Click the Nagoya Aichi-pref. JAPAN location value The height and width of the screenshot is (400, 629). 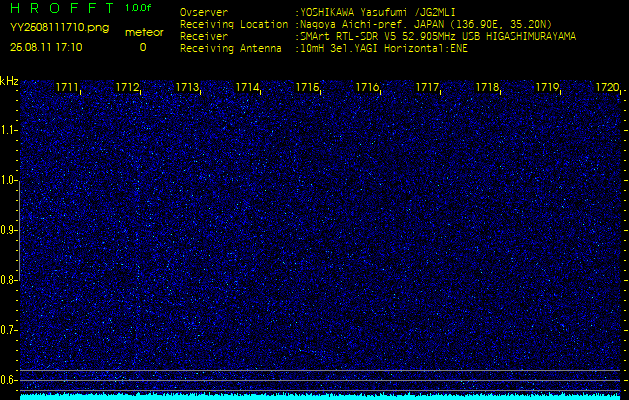426,24
